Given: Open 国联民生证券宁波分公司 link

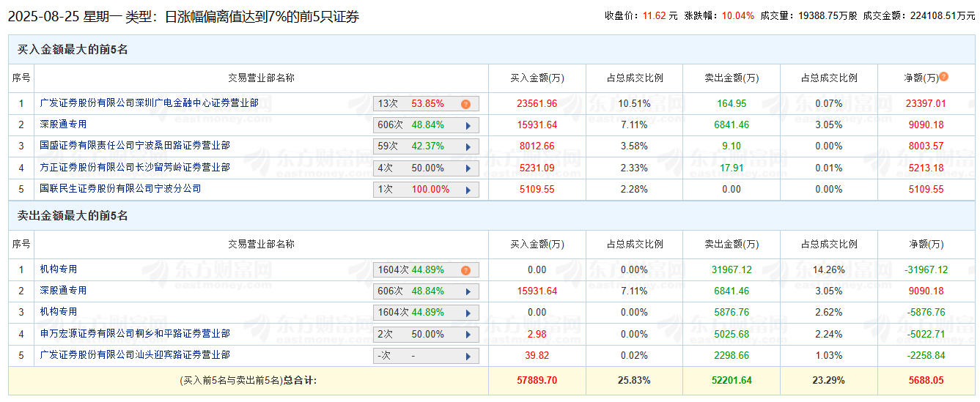Looking at the screenshot, I should pyautogui.click(x=120, y=188).
